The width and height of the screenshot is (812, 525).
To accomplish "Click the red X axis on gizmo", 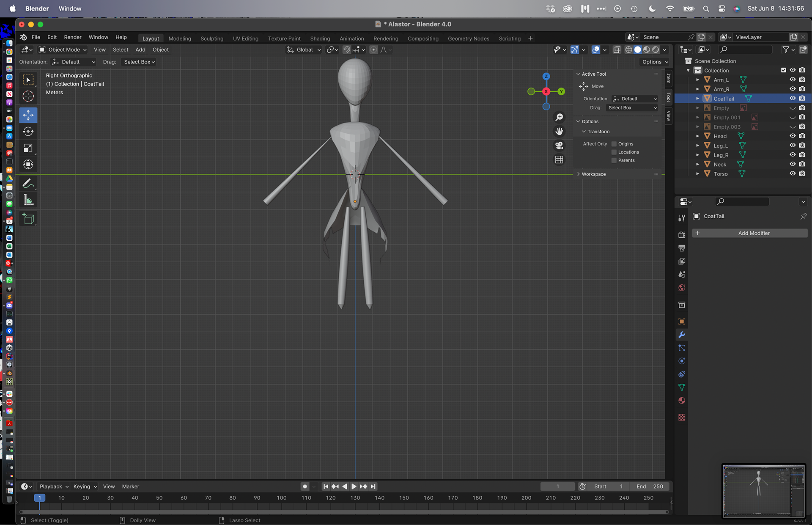I will (x=546, y=91).
